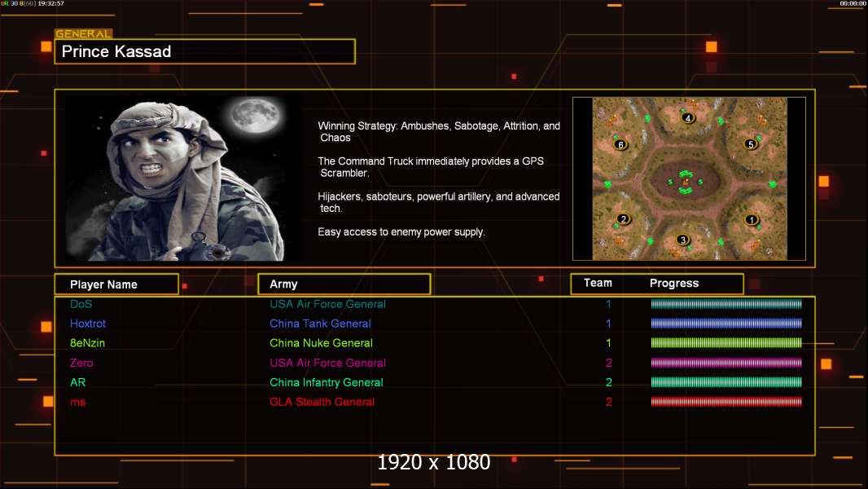Click the China Infantry General army entry

pyautogui.click(x=326, y=382)
